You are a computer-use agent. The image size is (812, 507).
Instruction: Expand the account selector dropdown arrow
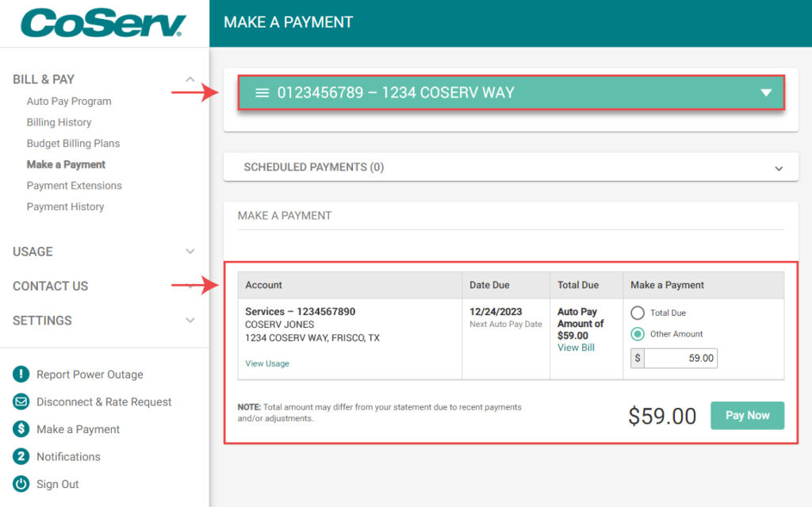pos(766,92)
